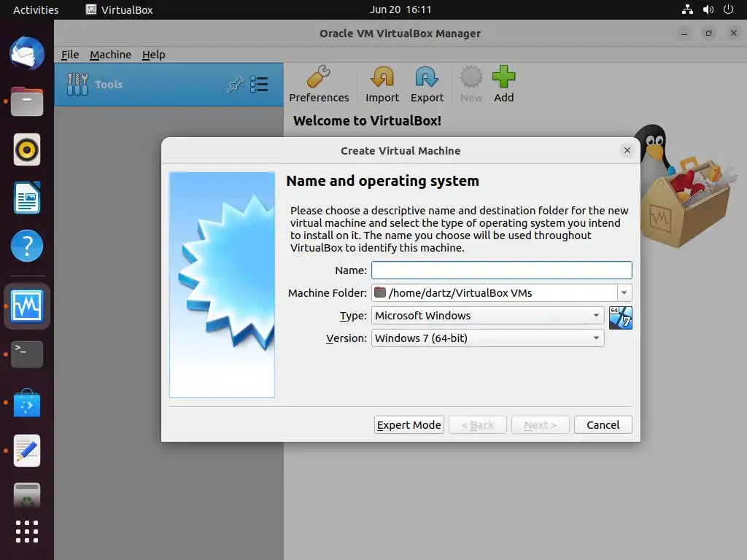Click the Name input field
The image size is (747, 560).
pos(502,270)
